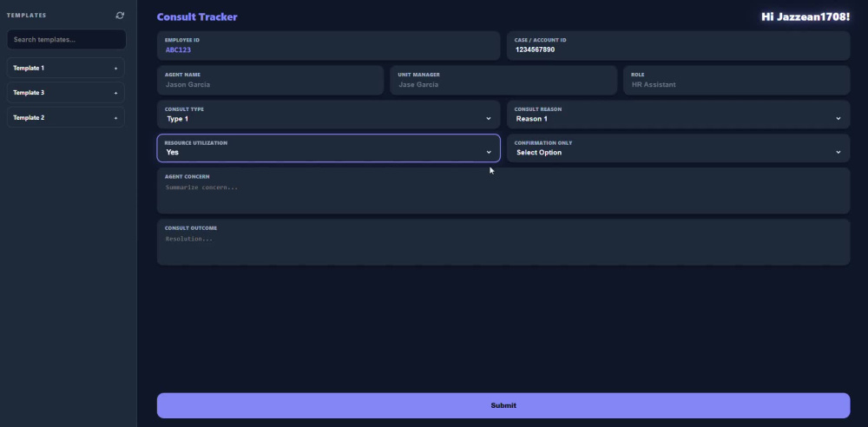Image resolution: width=868 pixels, height=427 pixels.
Task: Click the Unit Manager field
Action: pos(503,81)
